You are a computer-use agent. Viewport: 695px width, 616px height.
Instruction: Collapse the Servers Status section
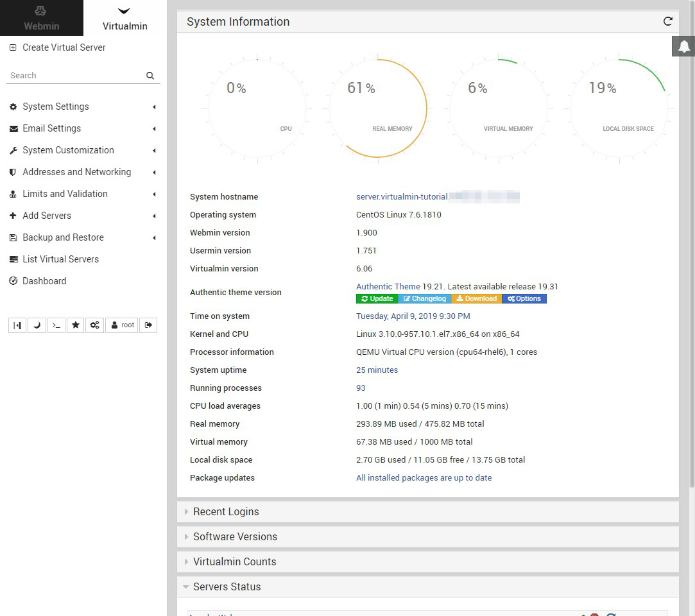pyautogui.click(x=428, y=586)
